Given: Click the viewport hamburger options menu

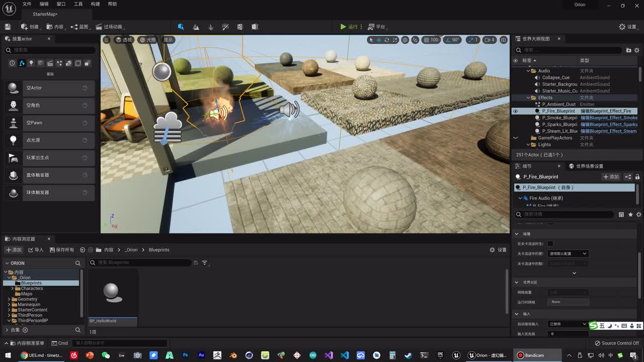Looking at the screenshot, I should [106, 40].
